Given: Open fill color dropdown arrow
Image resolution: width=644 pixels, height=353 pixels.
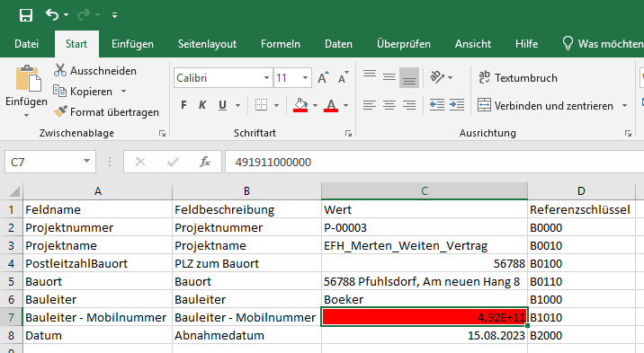Looking at the screenshot, I should click(x=315, y=106).
